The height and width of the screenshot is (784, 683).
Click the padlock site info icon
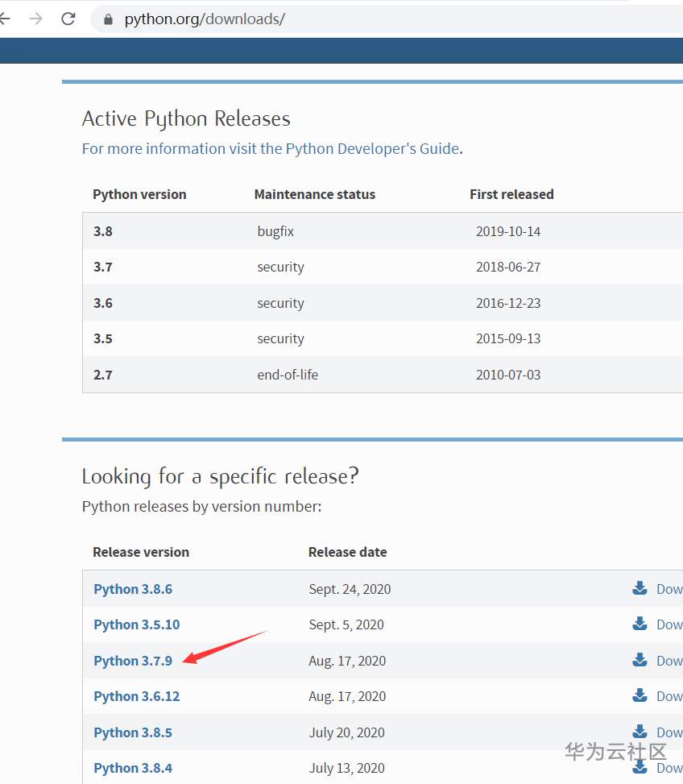point(108,19)
